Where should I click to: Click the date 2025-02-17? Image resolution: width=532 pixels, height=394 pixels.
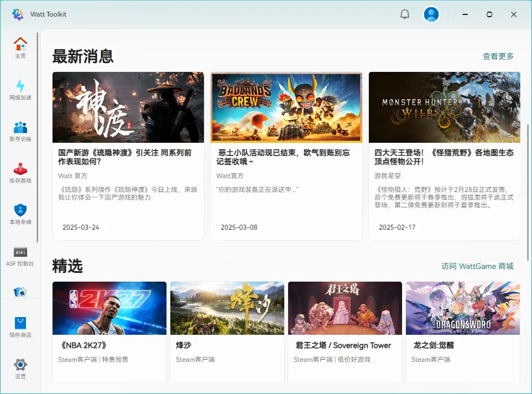[397, 227]
